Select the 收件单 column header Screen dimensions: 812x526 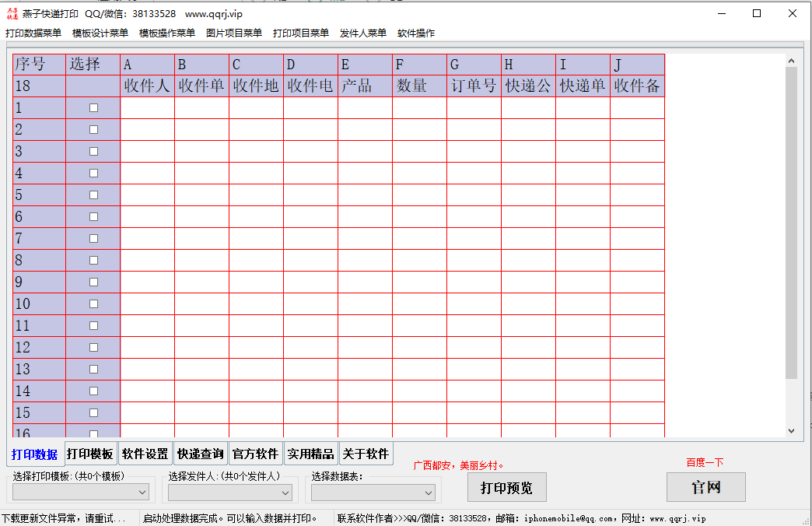[202, 86]
